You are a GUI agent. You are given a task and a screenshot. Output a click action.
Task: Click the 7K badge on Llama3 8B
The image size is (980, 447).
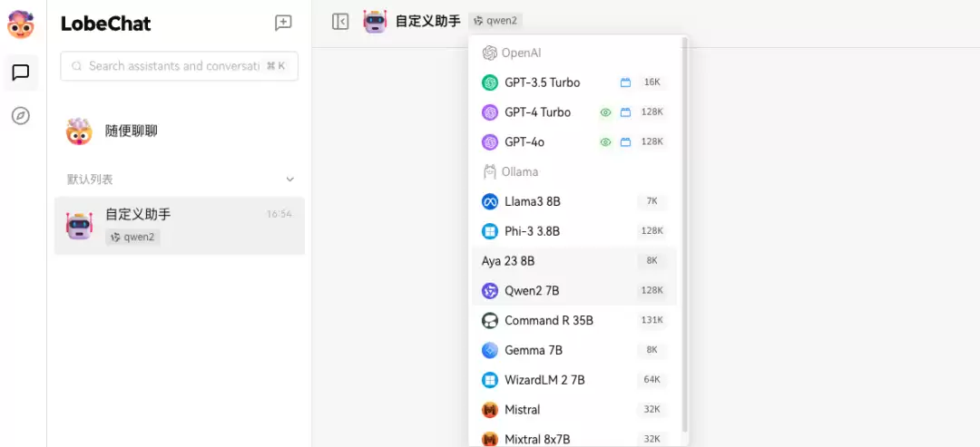click(652, 201)
